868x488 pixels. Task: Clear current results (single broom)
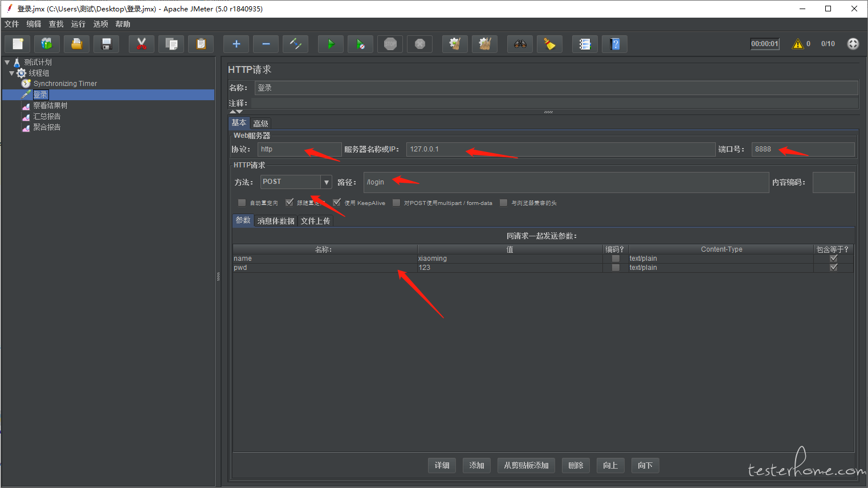(x=455, y=44)
